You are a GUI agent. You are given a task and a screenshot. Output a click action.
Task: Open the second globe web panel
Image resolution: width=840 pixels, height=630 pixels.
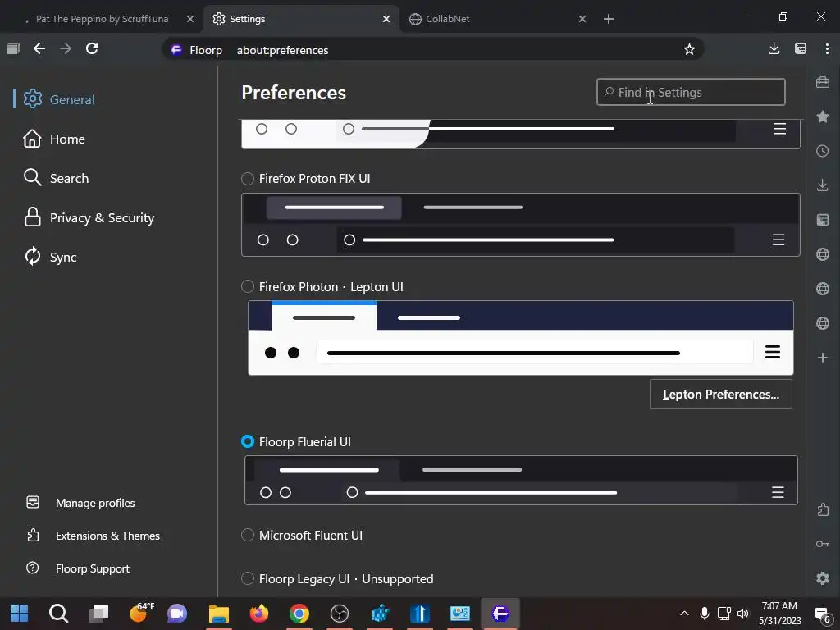pyautogui.click(x=823, y=289)
